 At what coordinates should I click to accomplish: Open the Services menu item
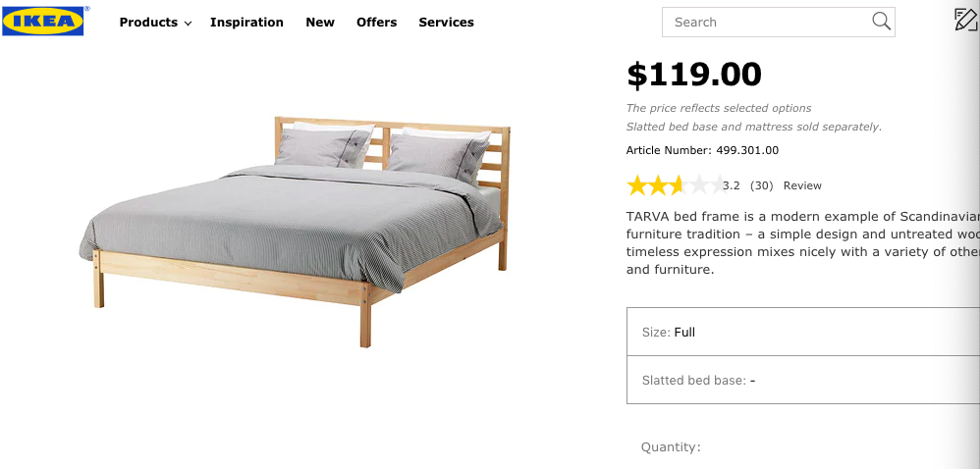[x=446, y=23]
